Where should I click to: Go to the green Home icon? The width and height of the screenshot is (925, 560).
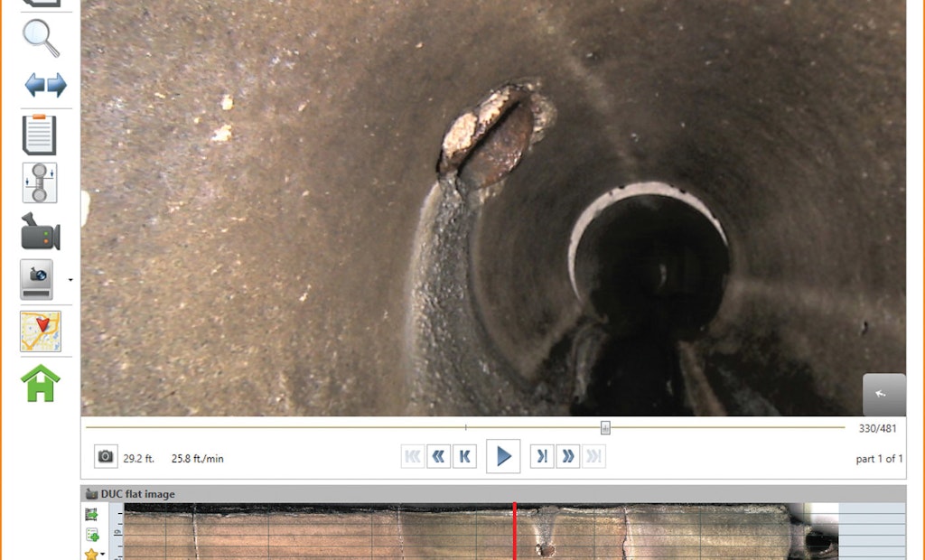[x=41, y=383]
